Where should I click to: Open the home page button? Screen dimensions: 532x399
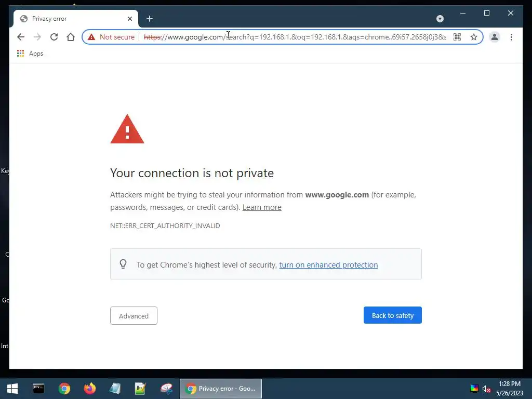tap(71, 37)
